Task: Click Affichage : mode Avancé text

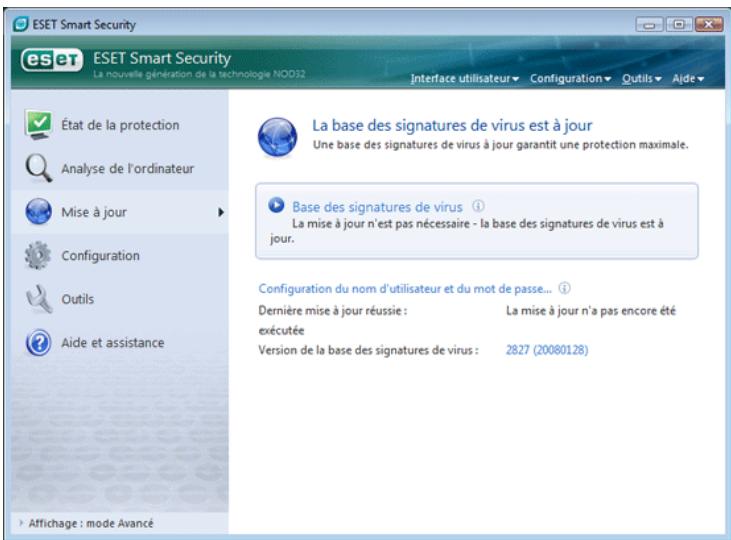Action: tap(91, 523)
